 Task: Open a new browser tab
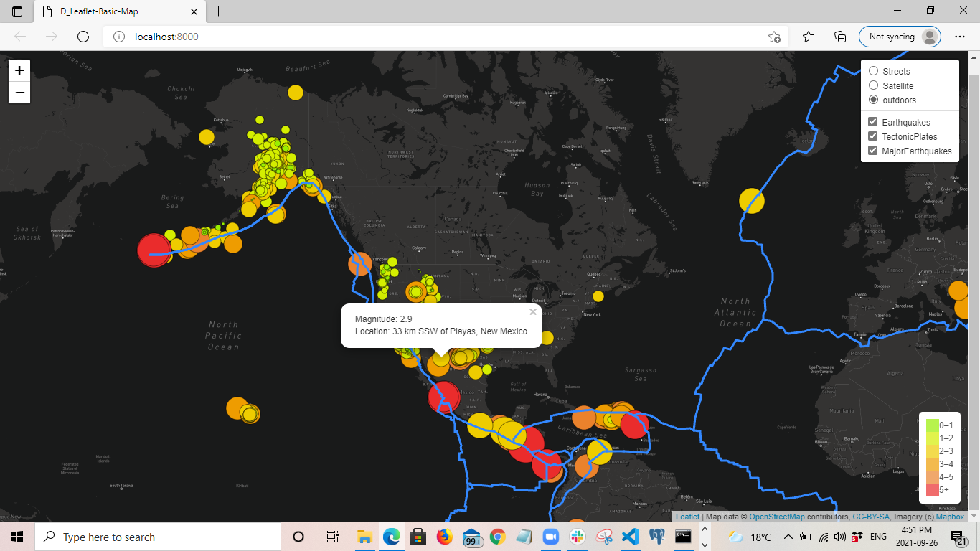(219, 11)
